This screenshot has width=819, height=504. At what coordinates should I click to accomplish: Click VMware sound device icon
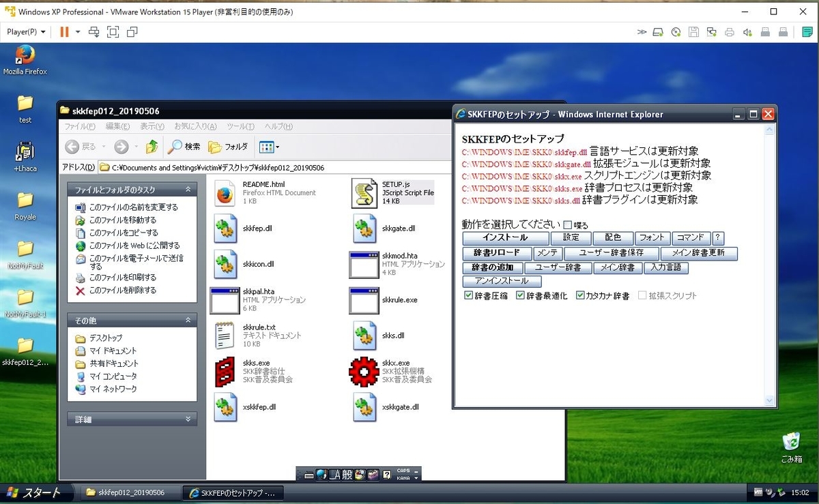click(747, 31)
